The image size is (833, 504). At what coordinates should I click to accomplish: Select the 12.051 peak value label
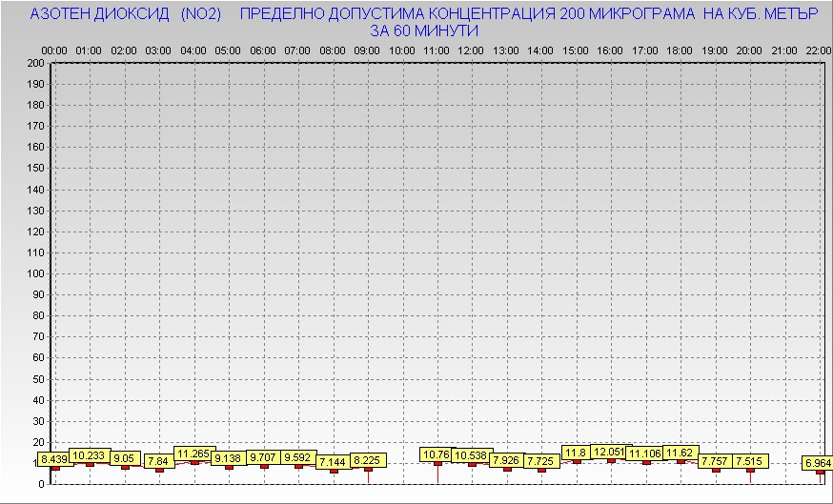[x=611, y=452]
